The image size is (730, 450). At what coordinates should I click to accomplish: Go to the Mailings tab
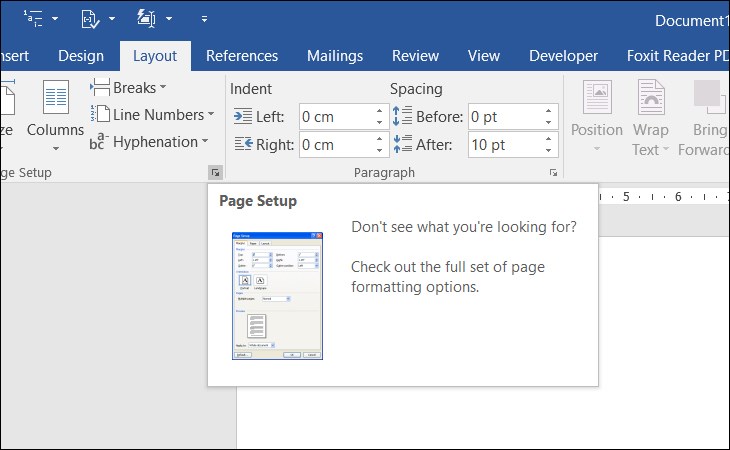[335, 56]
